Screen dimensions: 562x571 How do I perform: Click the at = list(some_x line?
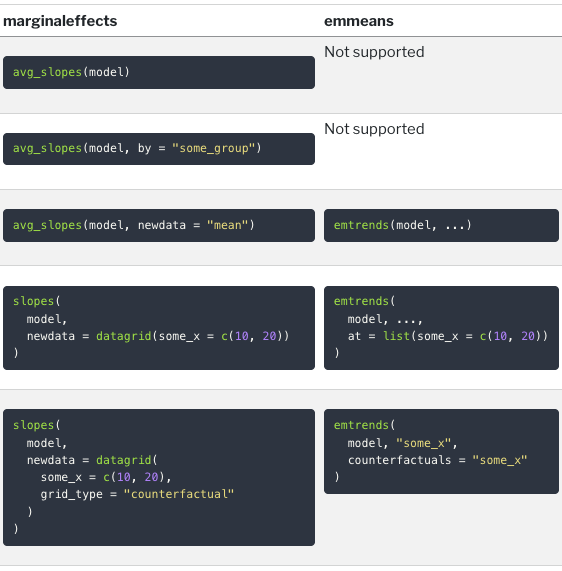[448, 336]
